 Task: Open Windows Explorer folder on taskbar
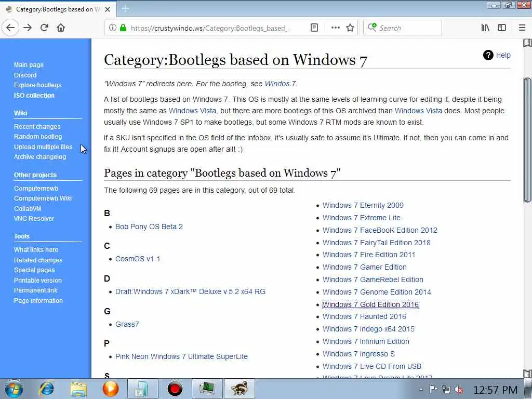pos(79,389)
